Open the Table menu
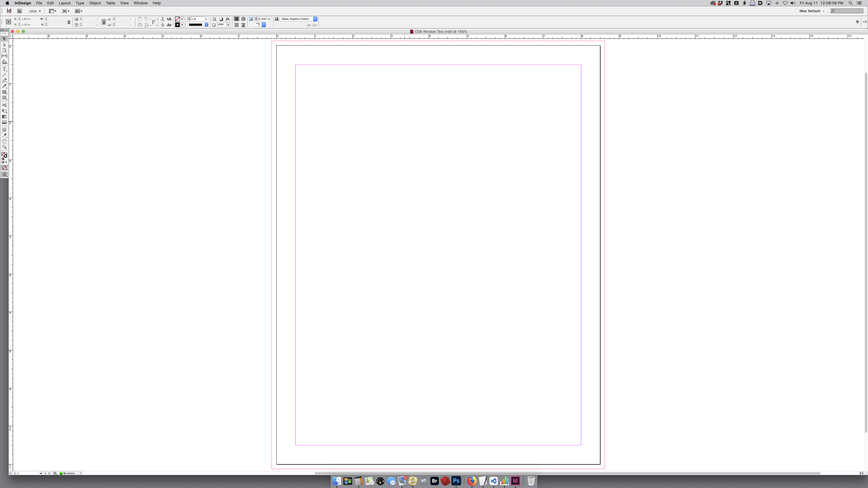 (110, 3)
